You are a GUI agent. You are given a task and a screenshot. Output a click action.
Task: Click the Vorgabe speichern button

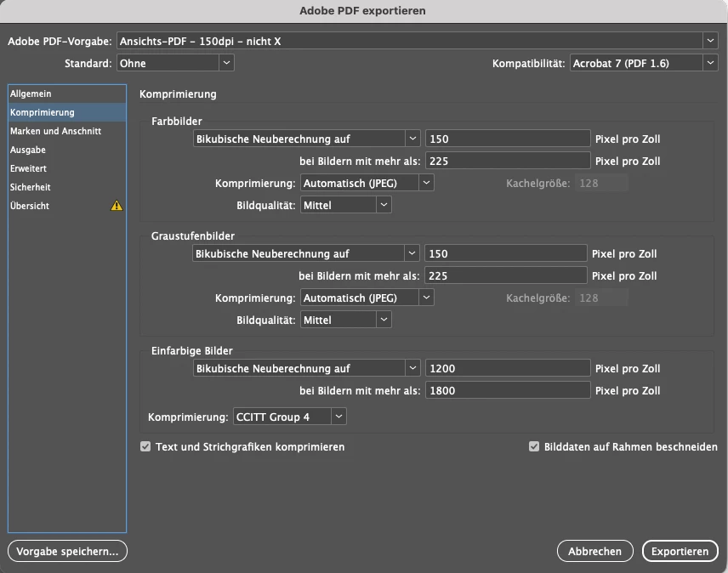point(67,551)
